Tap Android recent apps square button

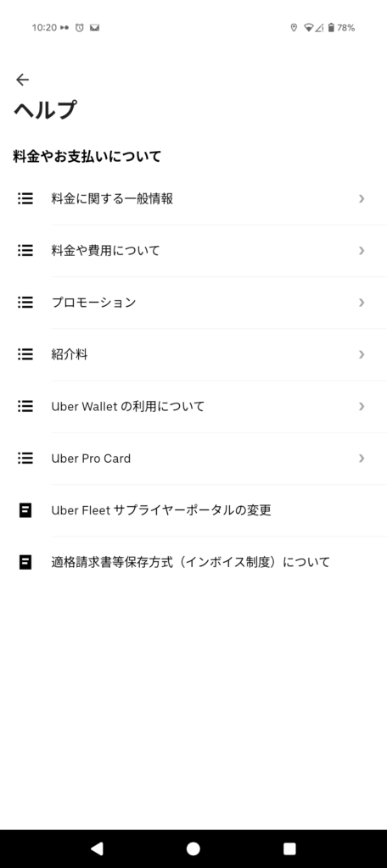pyautogui.click(x=289, y=849)
